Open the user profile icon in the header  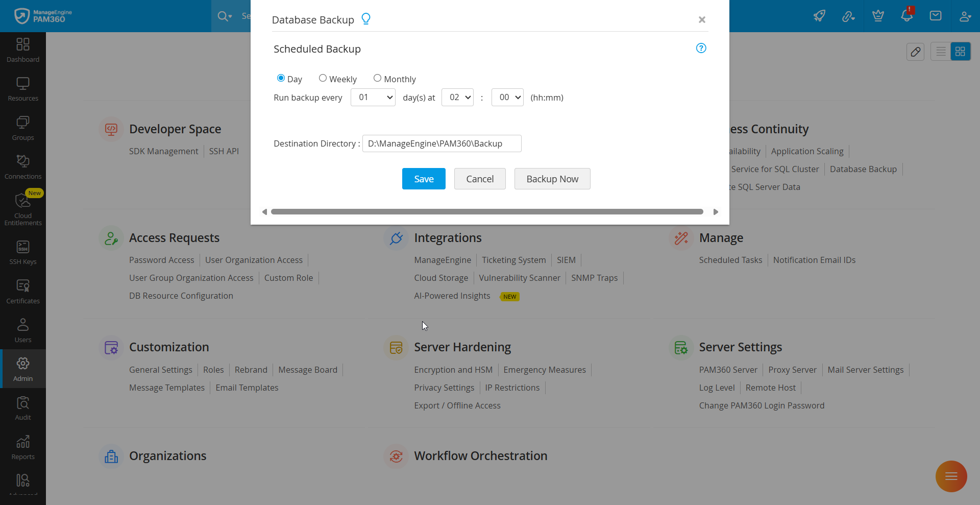(x=965, y=16)
